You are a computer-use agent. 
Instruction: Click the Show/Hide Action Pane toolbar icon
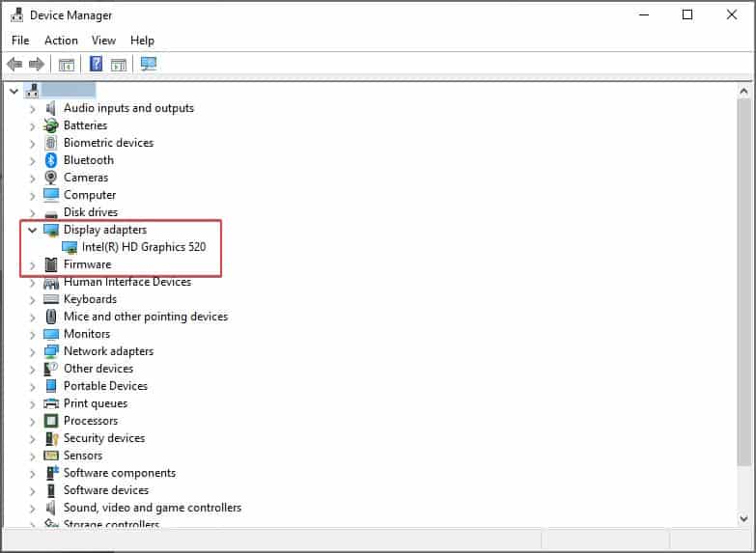pos(119,65)
